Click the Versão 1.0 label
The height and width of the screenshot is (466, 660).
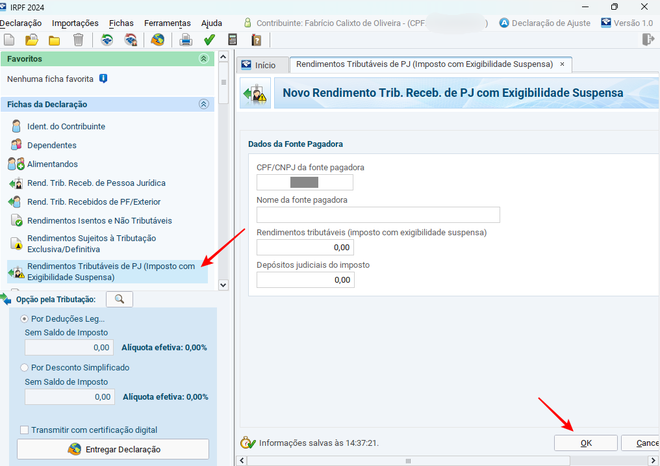(633, 23)
